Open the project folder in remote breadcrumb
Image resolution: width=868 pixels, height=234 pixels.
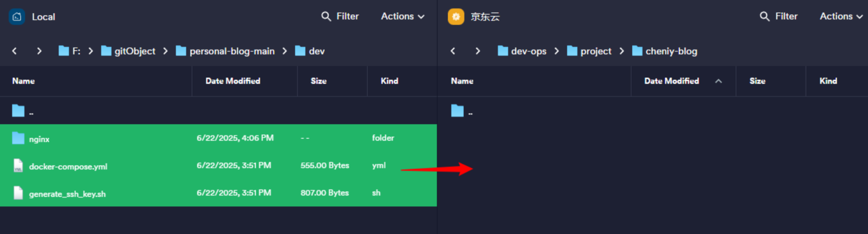596,51
